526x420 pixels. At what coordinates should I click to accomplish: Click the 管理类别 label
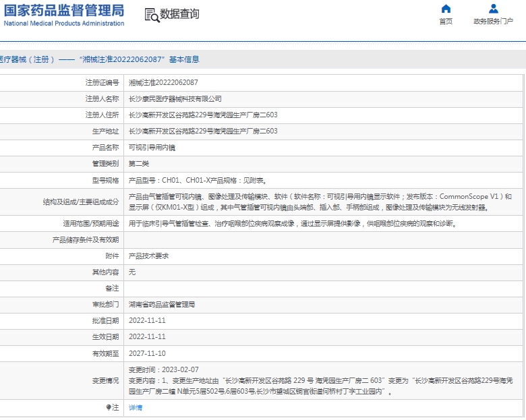[105, 163]
